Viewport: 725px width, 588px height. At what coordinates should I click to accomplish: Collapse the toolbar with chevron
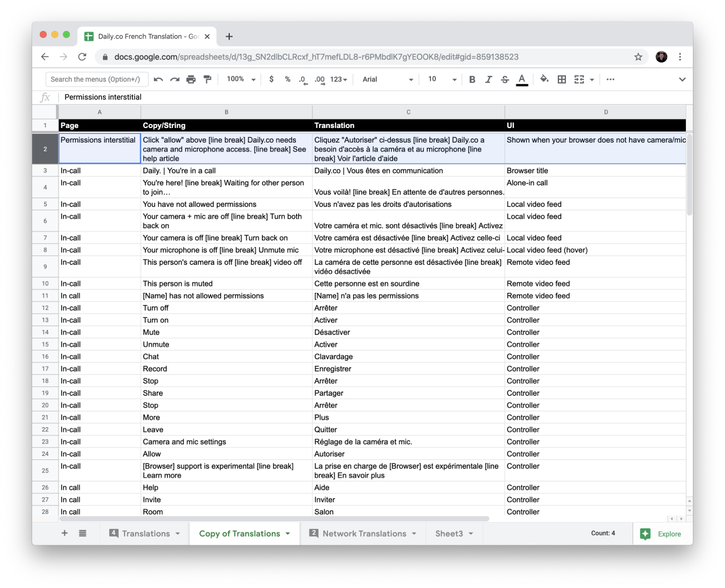pos(682,79)
